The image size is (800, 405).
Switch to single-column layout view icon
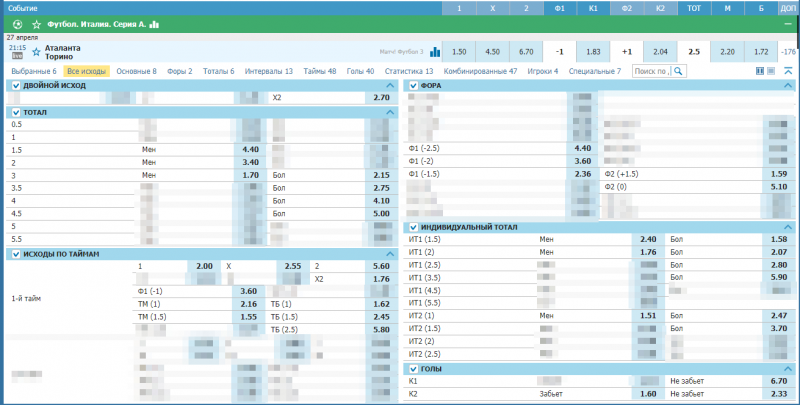click(x=772, y=71)
